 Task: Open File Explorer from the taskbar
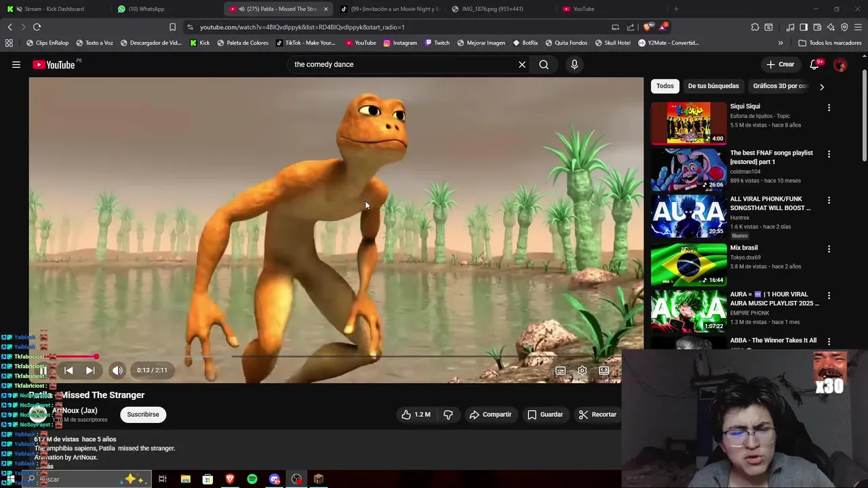[185, 479]
